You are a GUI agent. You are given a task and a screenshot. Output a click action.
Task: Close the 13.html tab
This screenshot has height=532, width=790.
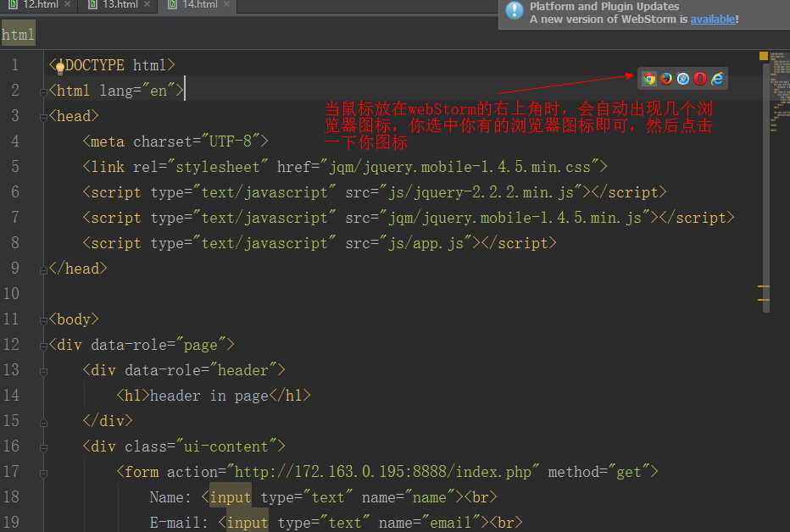click(x=147, y=4)
